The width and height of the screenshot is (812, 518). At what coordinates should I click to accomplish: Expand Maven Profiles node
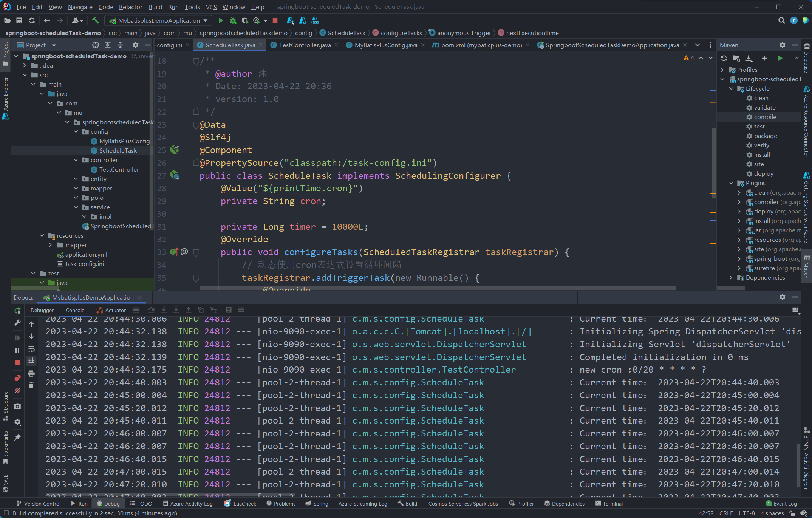tap(722, 70)
